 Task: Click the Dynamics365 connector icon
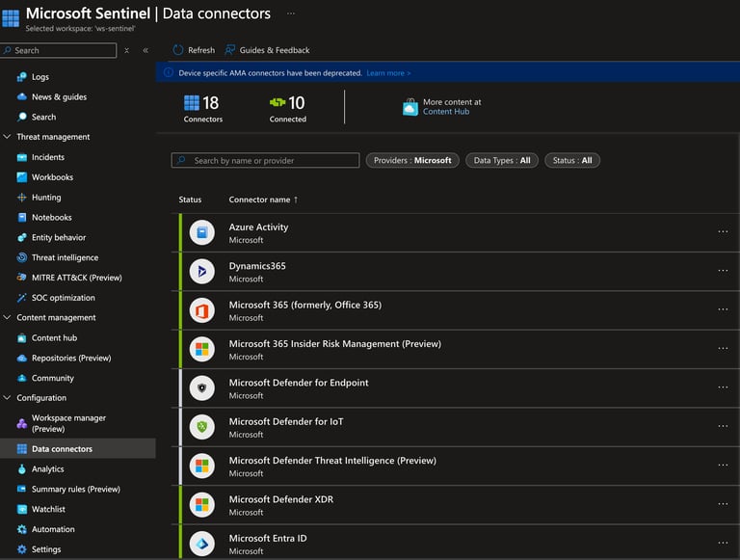pyautogui.click(x=202, y=272)
